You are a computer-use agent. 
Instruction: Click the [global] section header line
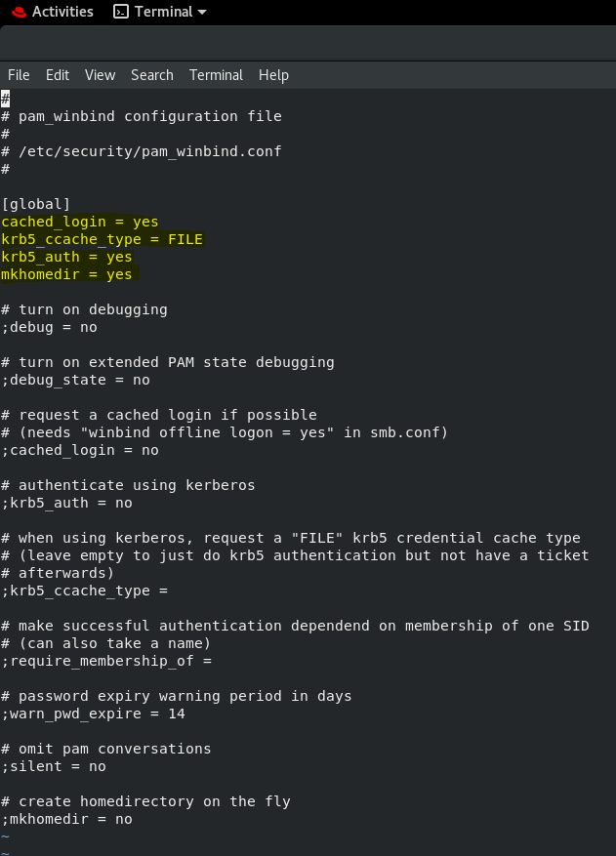click(x=36, y=204)
